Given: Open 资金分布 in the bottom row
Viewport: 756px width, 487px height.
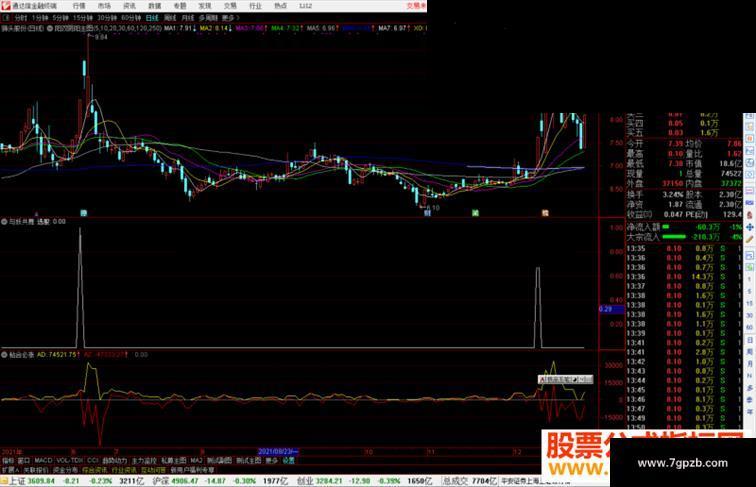Looking at the screenshot, I should coord(65,470).
